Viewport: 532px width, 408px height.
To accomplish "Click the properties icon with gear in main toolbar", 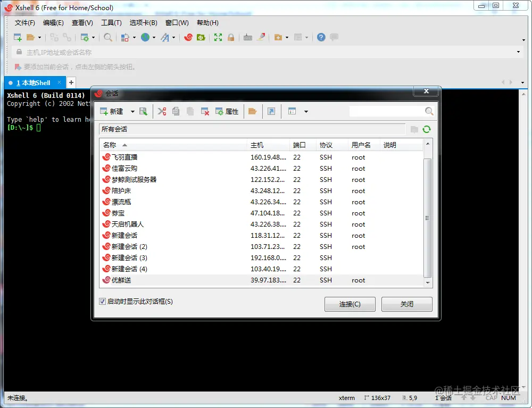I will tap(85, 37).
